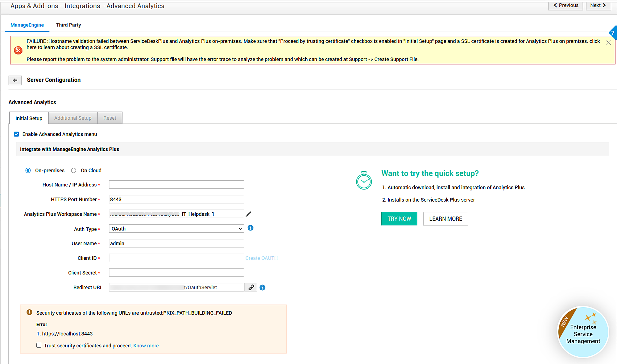Click the red error icon in the failure banner
617x364 pixels.
[18, 50]
